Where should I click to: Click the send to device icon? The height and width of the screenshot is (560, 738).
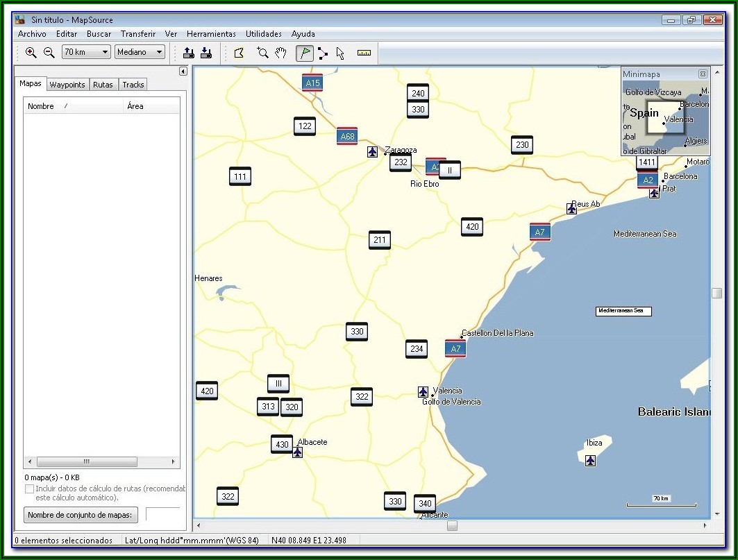[x=188, y=52]
